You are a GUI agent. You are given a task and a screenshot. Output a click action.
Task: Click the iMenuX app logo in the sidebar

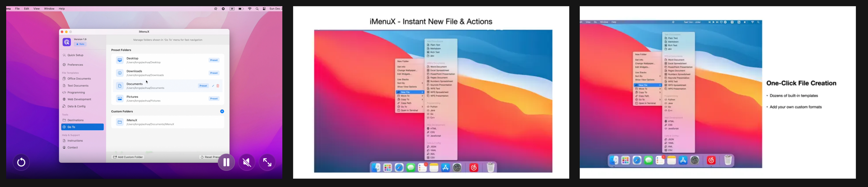(x=67, y=42)
